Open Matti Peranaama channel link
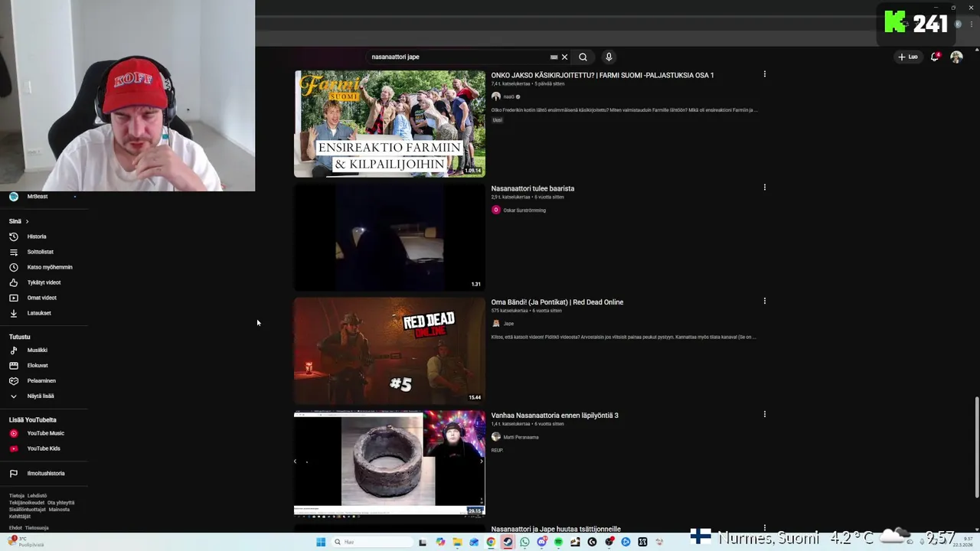 [x=521, y=437]
